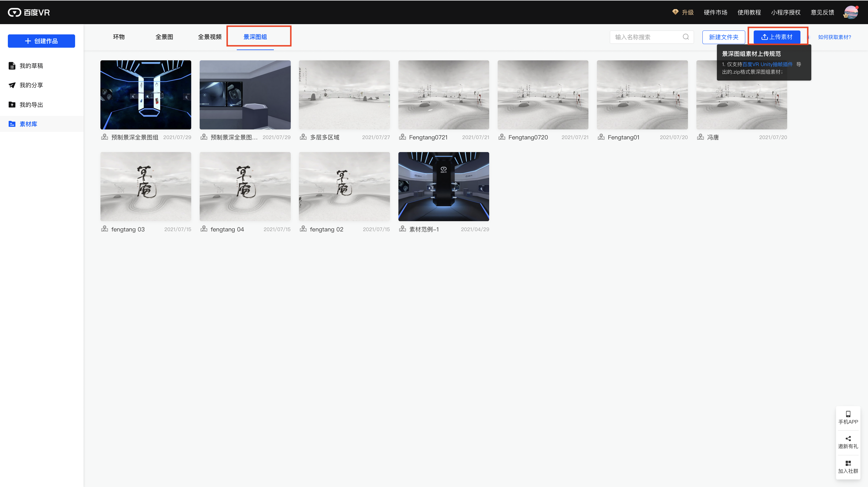Open the 如何获取素材? link
The height and width of the screenshot is (487, 868).
tap(834, 37)
